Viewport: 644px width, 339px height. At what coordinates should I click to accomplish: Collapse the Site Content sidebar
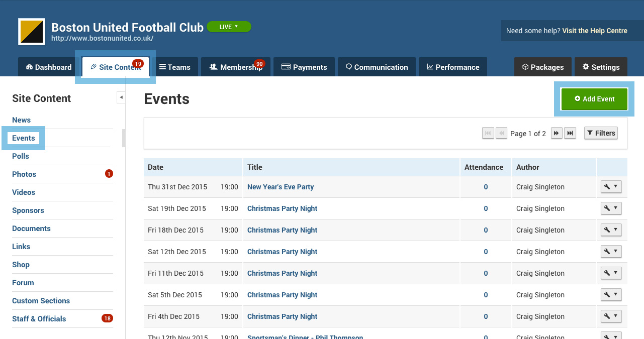tap(121, 97)
